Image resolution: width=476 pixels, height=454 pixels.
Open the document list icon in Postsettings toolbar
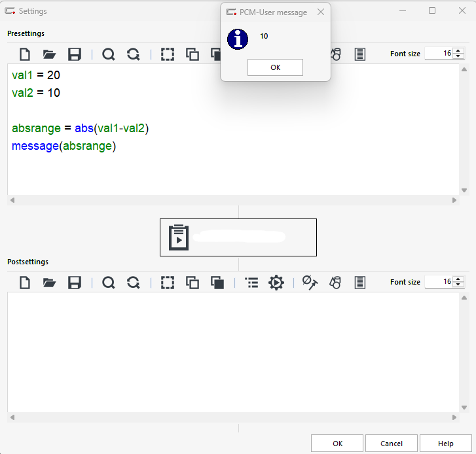(359, 283)
